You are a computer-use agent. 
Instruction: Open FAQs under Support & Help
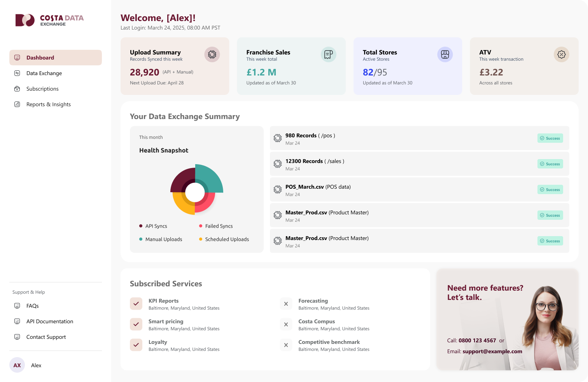coord(56,306)
